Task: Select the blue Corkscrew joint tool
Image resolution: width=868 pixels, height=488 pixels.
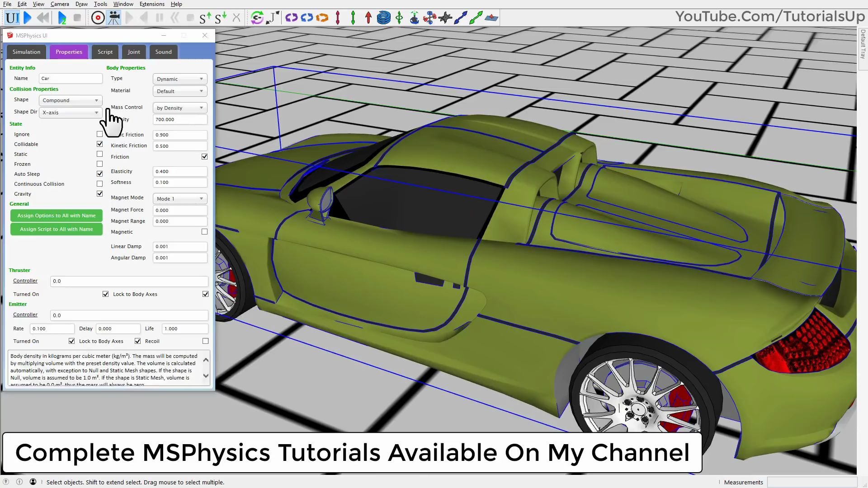Action: click(384, 18)
